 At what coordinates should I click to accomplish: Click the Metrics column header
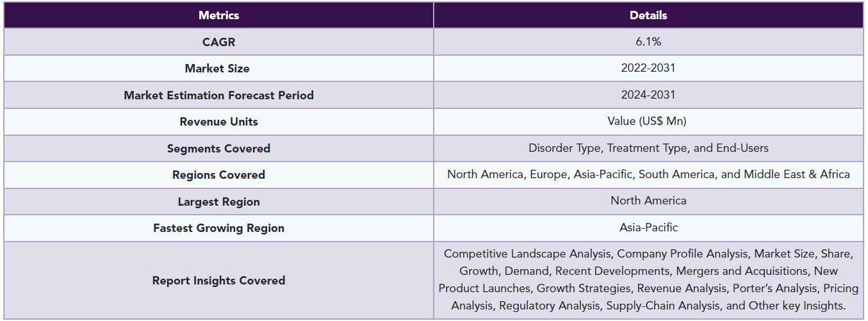[218, 15]
